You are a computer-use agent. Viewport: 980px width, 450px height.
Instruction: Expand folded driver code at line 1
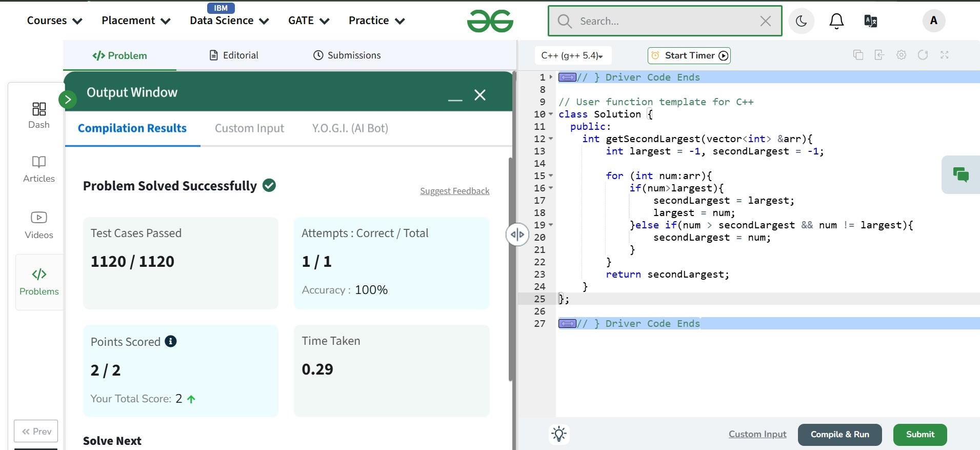click(551, 77)
